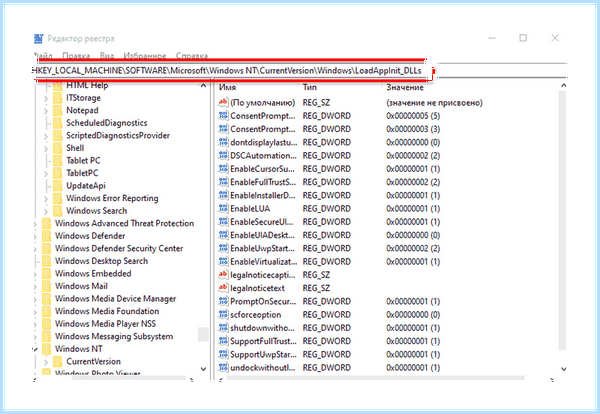This screenshot has width=600, height=414.
Task: Select the Windows Search folder icon
Action: tap(57, 211)
